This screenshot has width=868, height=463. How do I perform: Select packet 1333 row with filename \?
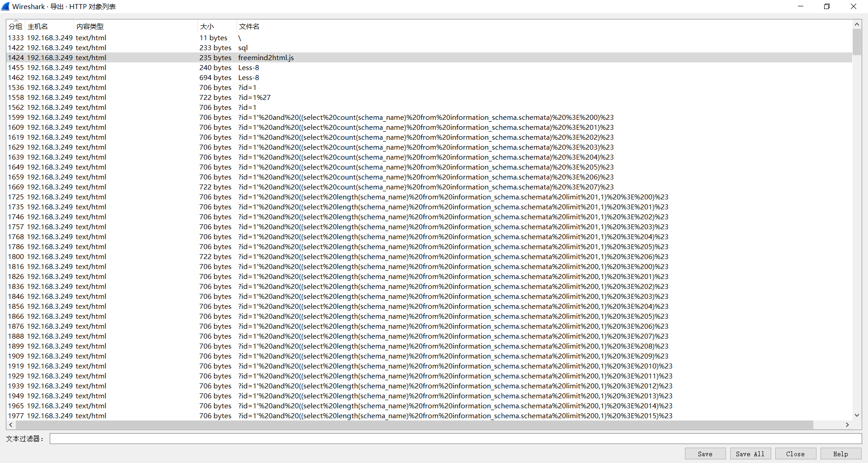429,38
